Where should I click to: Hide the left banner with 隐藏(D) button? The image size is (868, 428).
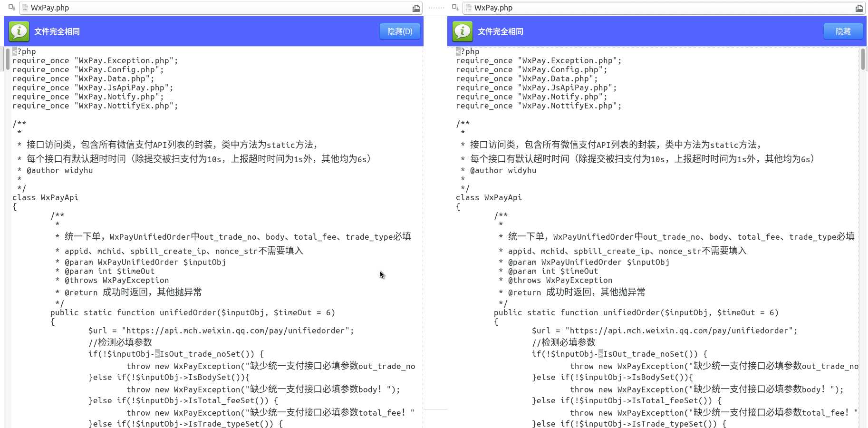point(400,31)
